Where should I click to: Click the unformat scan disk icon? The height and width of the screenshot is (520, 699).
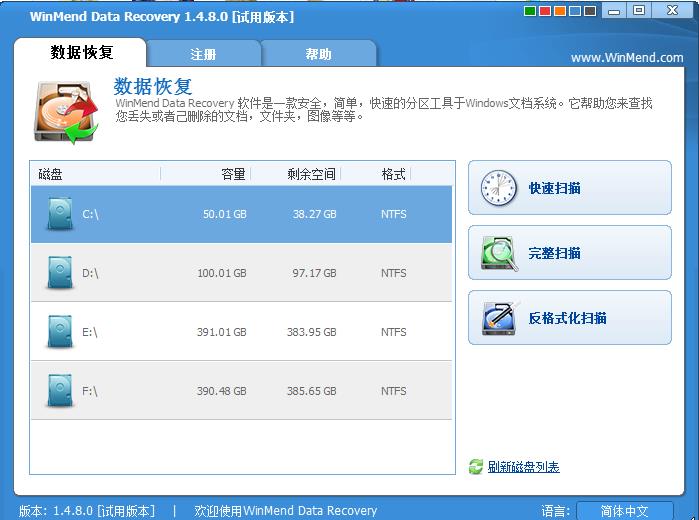point(500,318)
